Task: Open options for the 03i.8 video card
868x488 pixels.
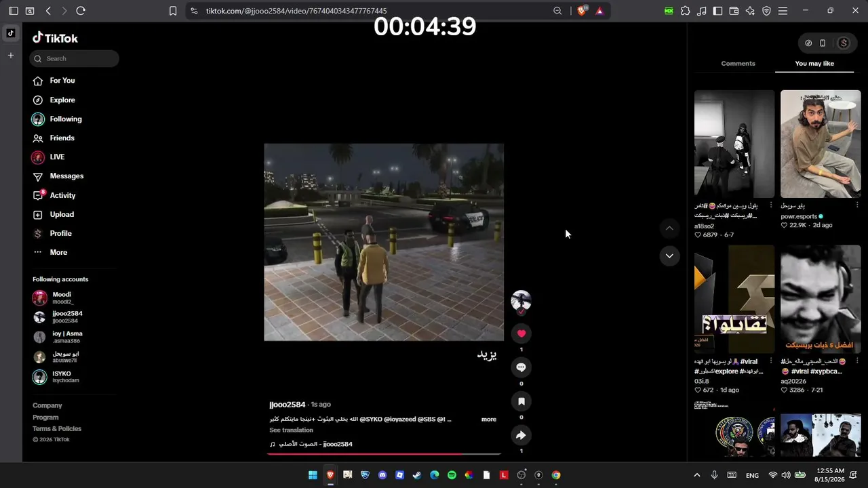Action: click(770, 362)
